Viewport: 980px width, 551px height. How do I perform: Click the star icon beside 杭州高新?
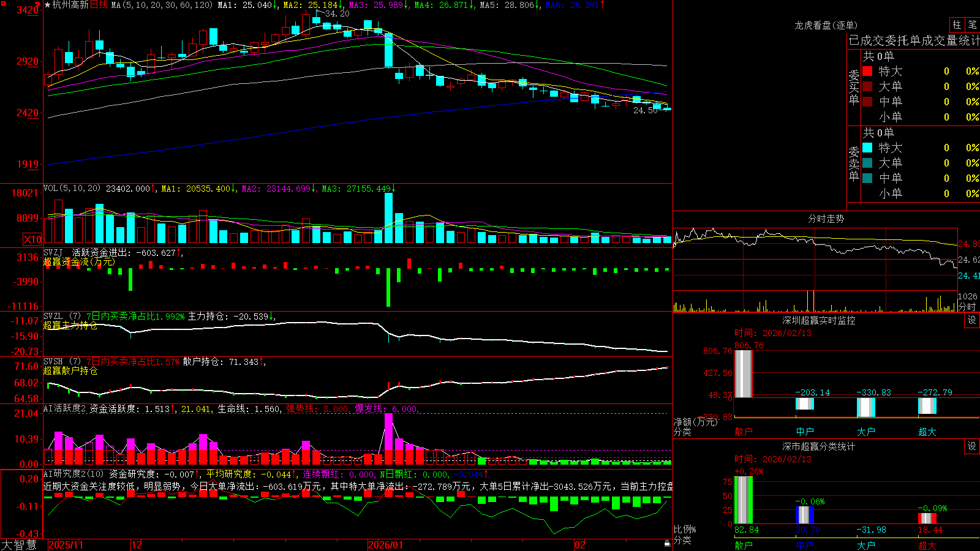point(48,5)
